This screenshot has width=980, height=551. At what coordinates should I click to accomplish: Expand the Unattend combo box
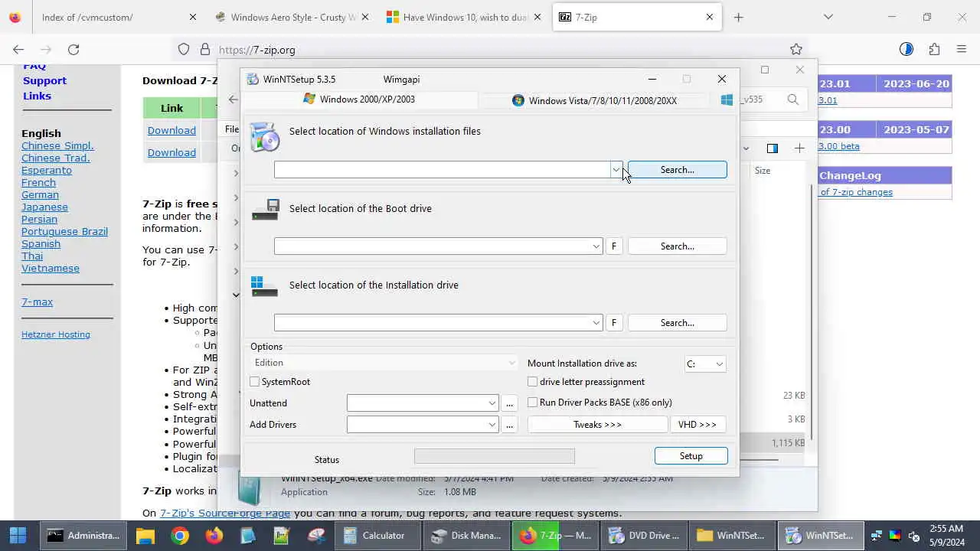pyautogui.click(x=492, y=403)
